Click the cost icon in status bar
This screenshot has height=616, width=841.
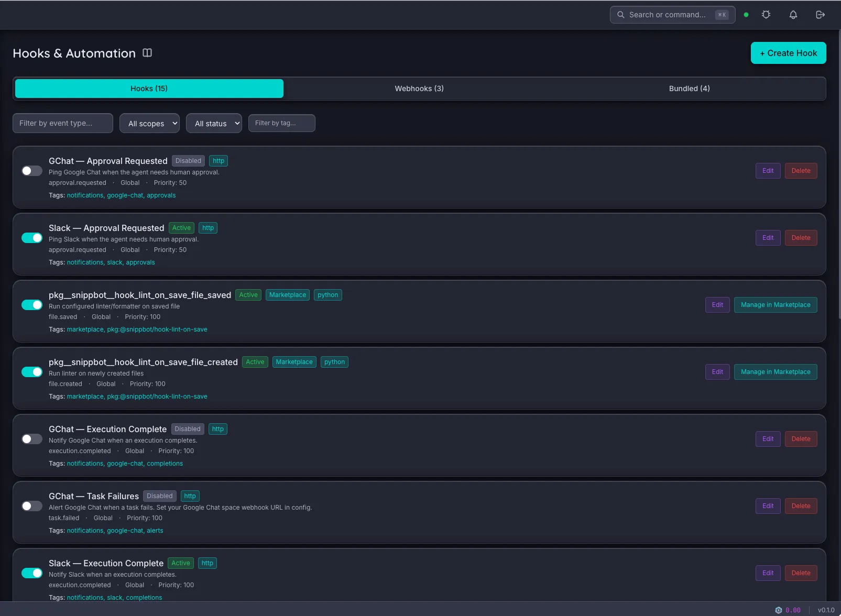(x=779, y=610)
